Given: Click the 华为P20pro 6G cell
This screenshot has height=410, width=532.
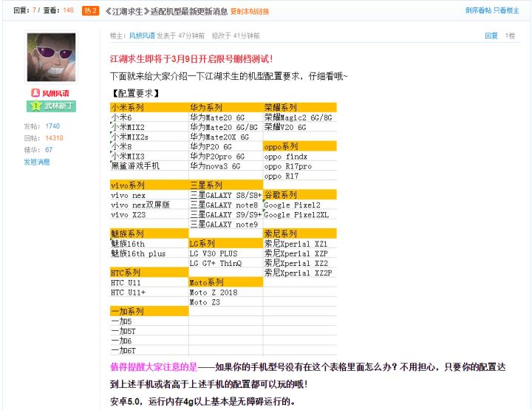Looking at the screenshot, I should tap(226, 157).
